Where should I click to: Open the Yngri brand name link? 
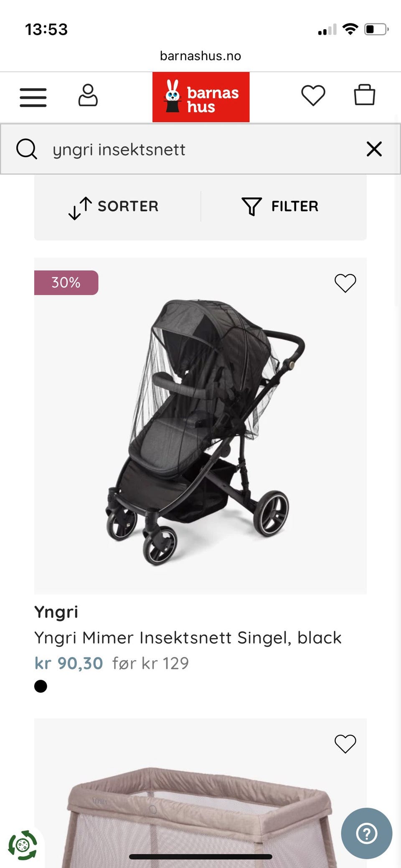[x=56, y=612]
